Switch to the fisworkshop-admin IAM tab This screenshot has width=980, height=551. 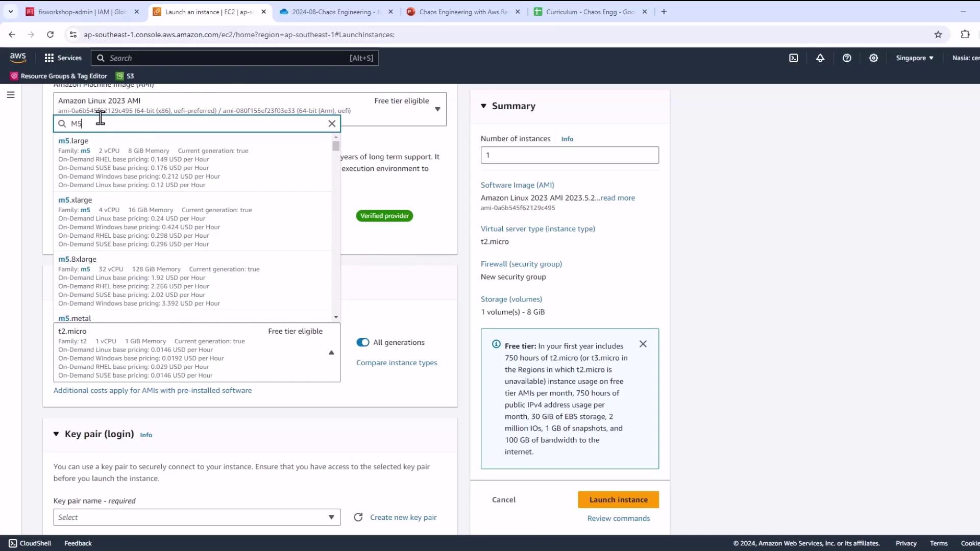click(x=83, y=12)
